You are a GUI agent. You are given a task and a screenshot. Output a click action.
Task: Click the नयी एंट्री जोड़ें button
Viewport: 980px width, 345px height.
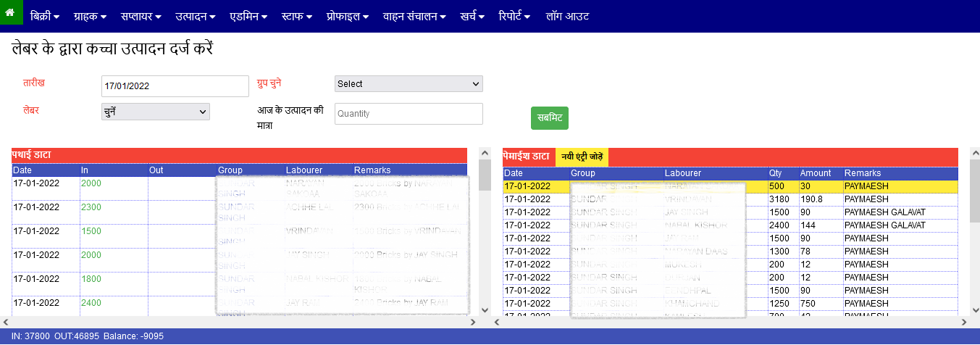[x=582, y=157]
